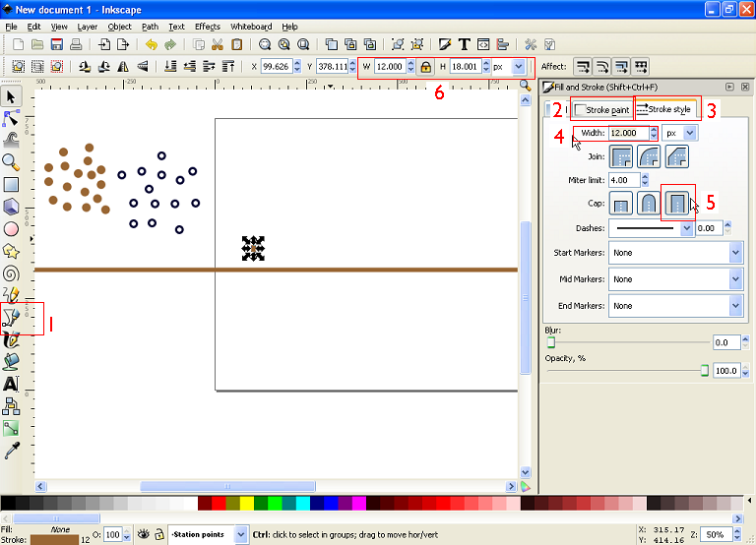This screenshot has height=545, width=756.
Task: Click the Paste clipboard icon
Action: click(236, 45)
